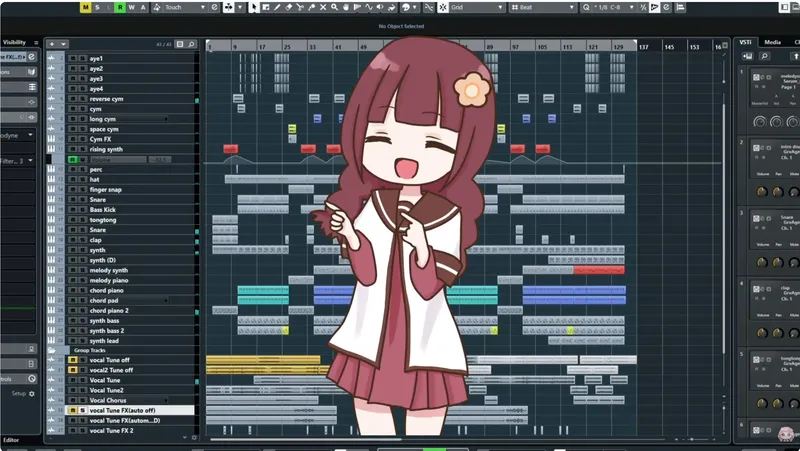Select the Mute X tool
Image resolution: width=800 pixels, height=451 pixels.
pyautogui.click(x=323, y=7)
